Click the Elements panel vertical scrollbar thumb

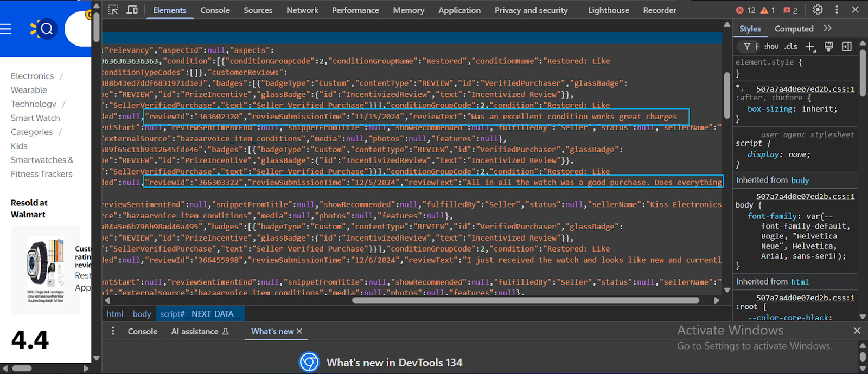click(x=727, y=95)
